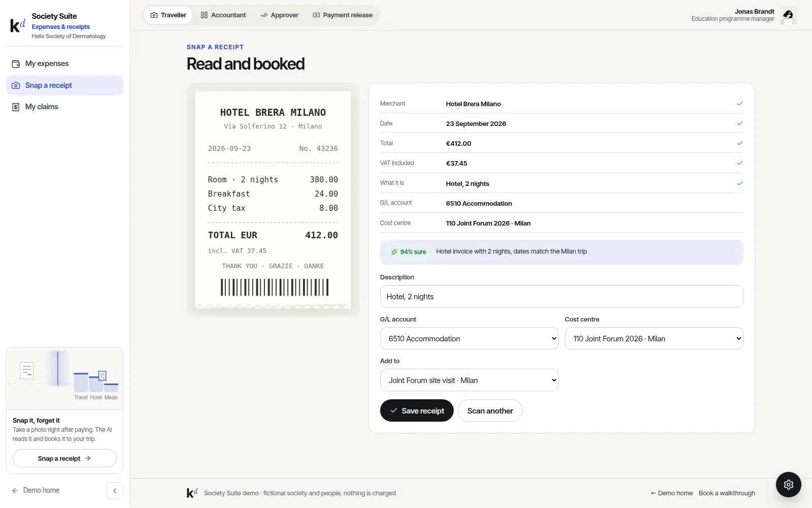Image resolution: width=812 pixels, height=508 pixels.
Task: Click the camera icon beside Snap a receipt
Action: 16,85
